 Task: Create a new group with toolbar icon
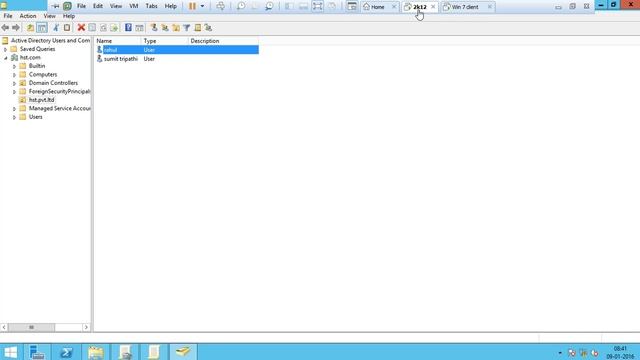tap(165, 28)
